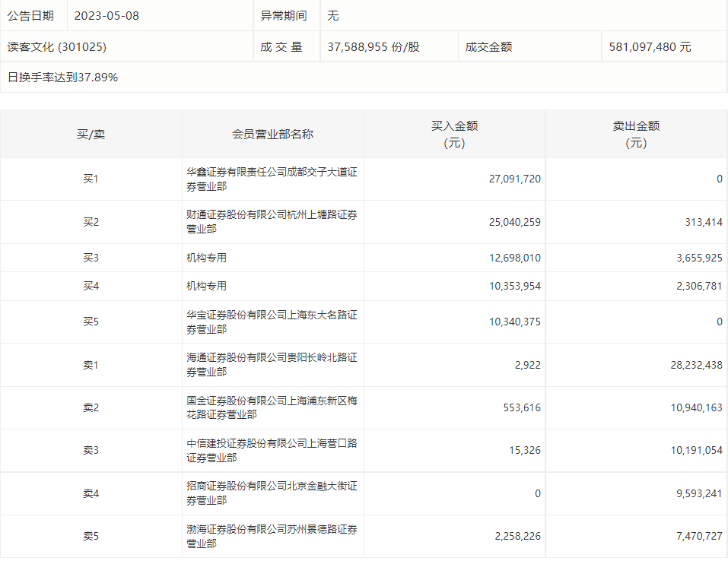Click sell amount 3,655,925
728x561 pixels.
[x=699, y=258]
